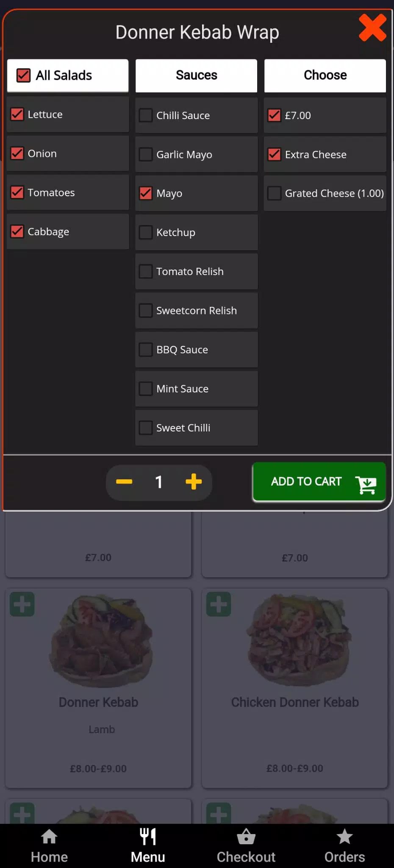Increase quantity with the plus icon
The width and height of the screenshot is (394, 868).
(194, 481)
